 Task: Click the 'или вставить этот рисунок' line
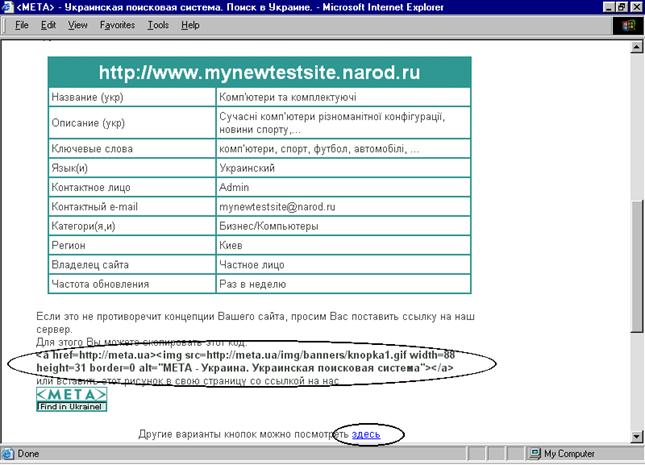tap(188, 381)
